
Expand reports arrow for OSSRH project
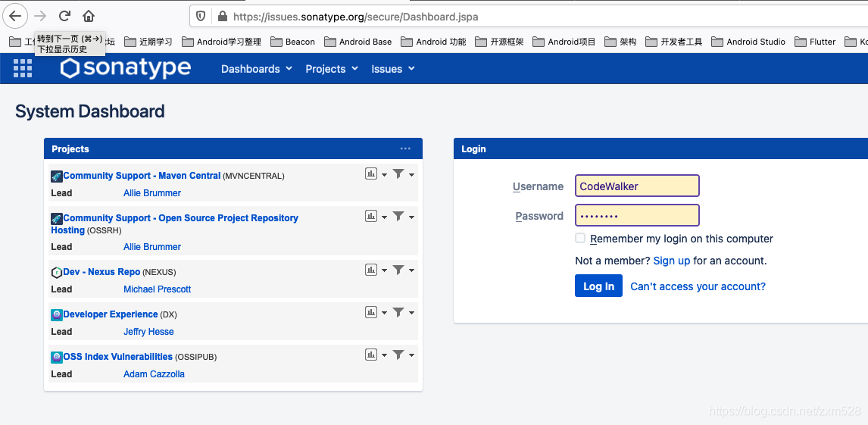pos(384,217)
